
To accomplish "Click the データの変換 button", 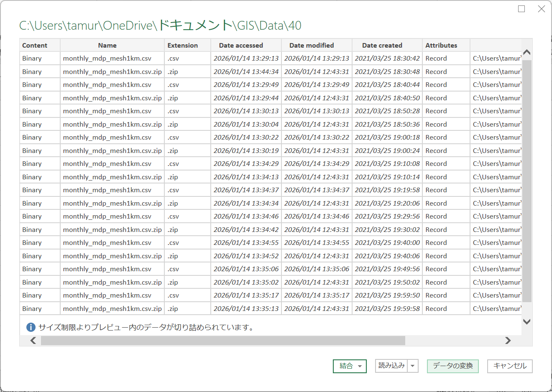I will [452, 366].
